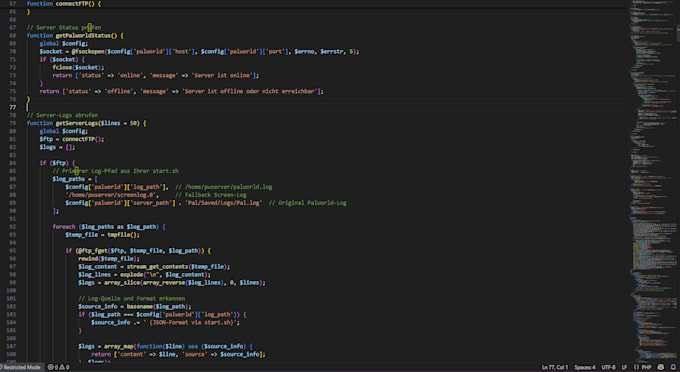Select file encoding via UTF-8 item
680x372 pixels.
[x=608, y=367]
